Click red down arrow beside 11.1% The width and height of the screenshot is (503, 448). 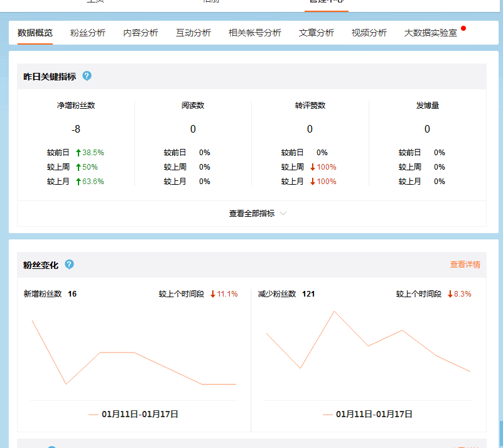coord(213,294)
